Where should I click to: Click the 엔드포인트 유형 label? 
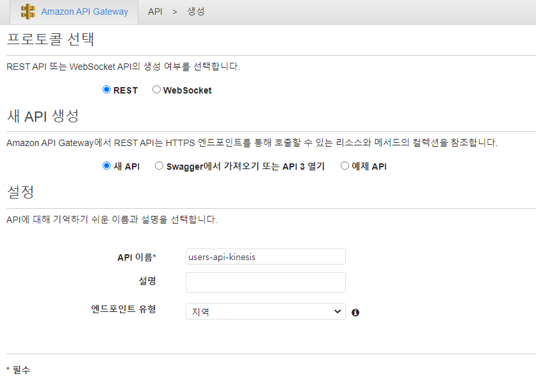pos(124,309)
